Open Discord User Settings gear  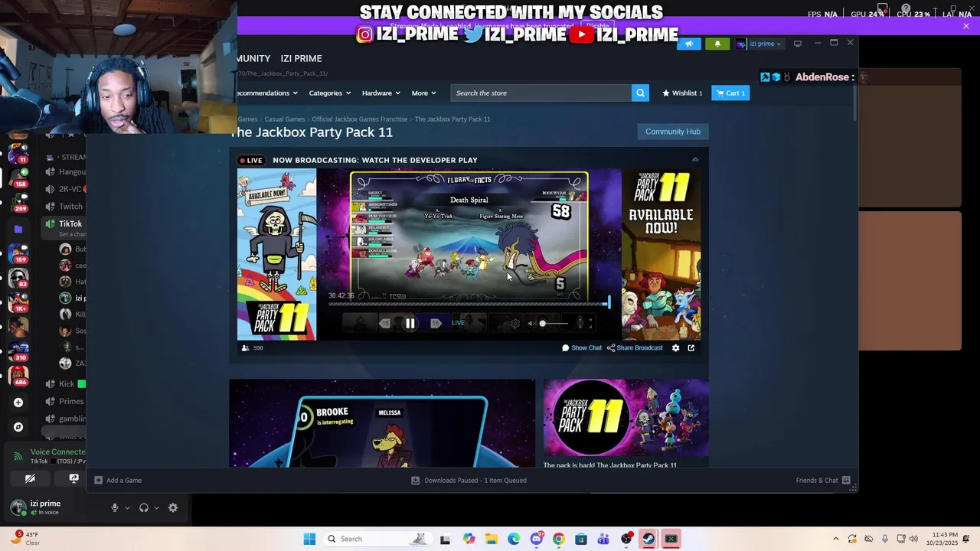pos(173,508)
